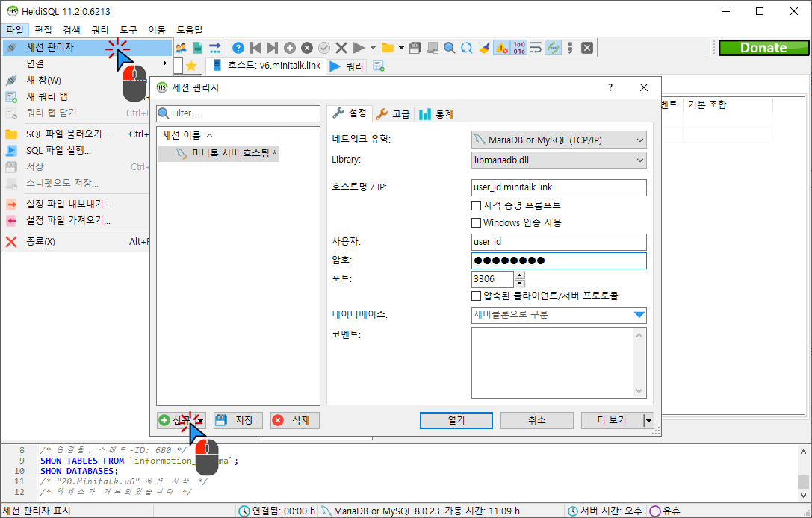Decrease port with the down stepper arrow

click(x=520, y=284)
